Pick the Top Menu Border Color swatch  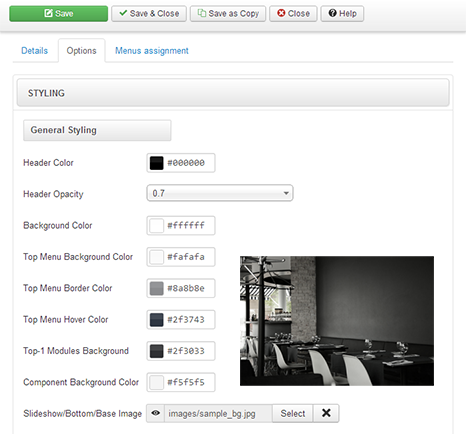156,288
